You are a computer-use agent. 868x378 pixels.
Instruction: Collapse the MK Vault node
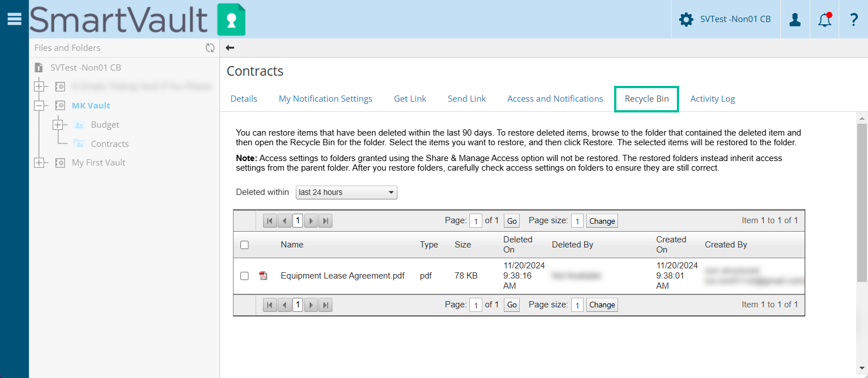[x=39, y=106]
